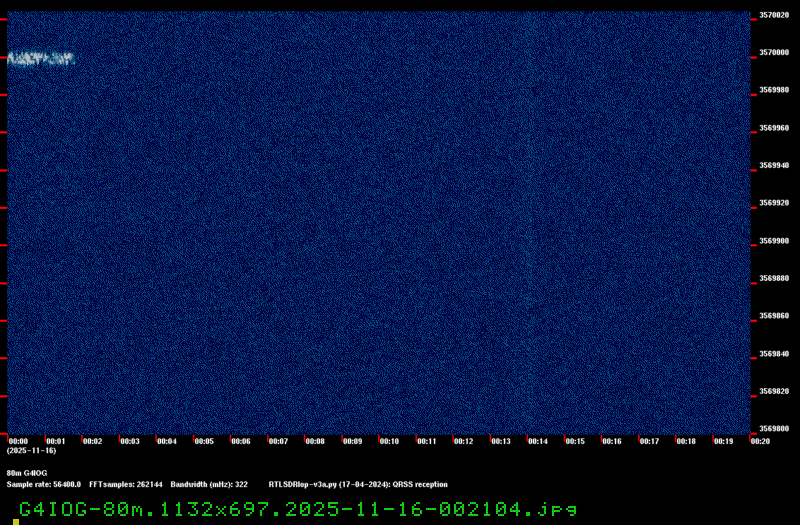Click the 3569840 frequency label
The width and height of the screenshot is (800, 525).
[x=774, y=354]
